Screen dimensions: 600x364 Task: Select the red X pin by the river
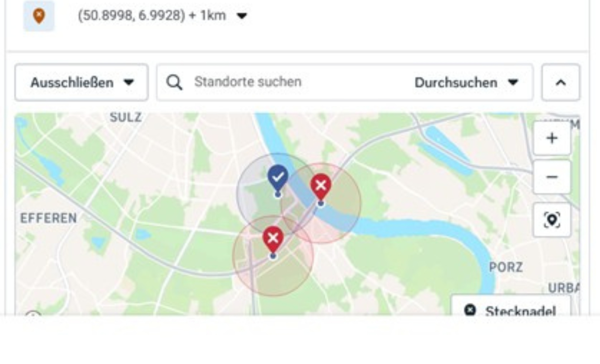[x=321, y=186]
